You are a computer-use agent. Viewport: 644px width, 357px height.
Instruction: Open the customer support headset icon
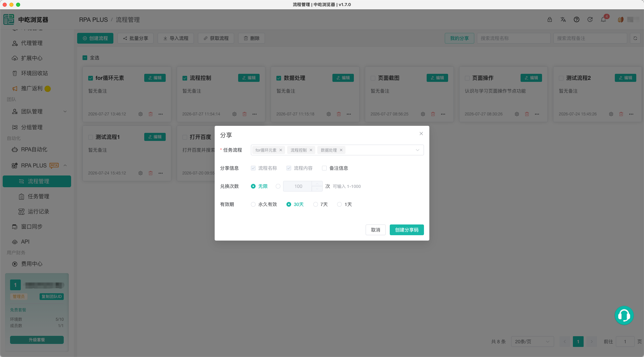click(624, 315)
